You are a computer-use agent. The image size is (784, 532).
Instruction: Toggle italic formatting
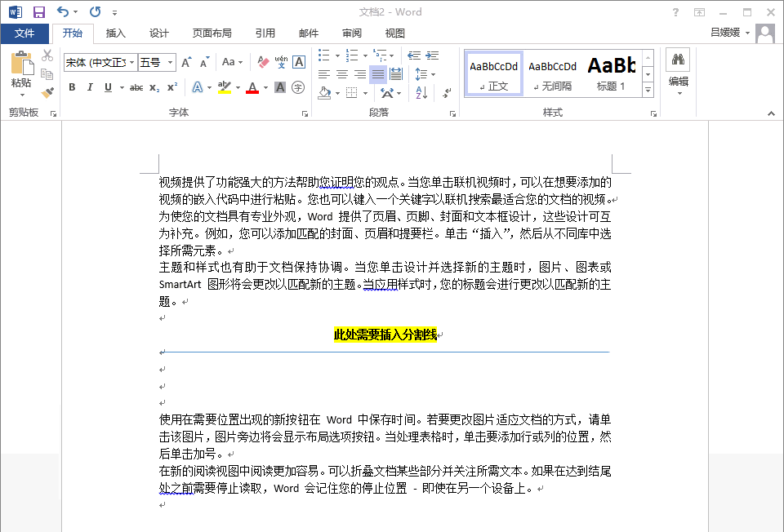click(90, 87)
